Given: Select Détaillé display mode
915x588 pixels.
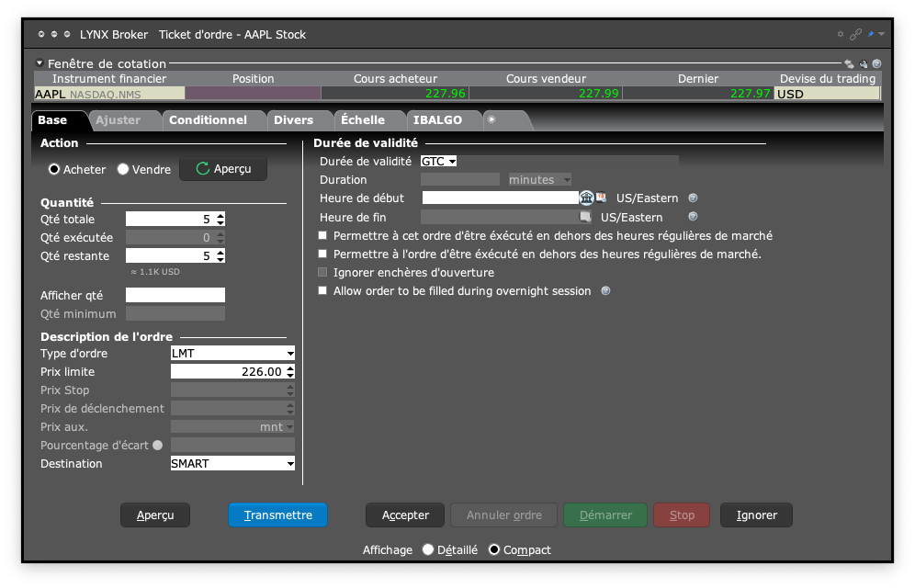Looking at the screenshot, I should [428, 549].
